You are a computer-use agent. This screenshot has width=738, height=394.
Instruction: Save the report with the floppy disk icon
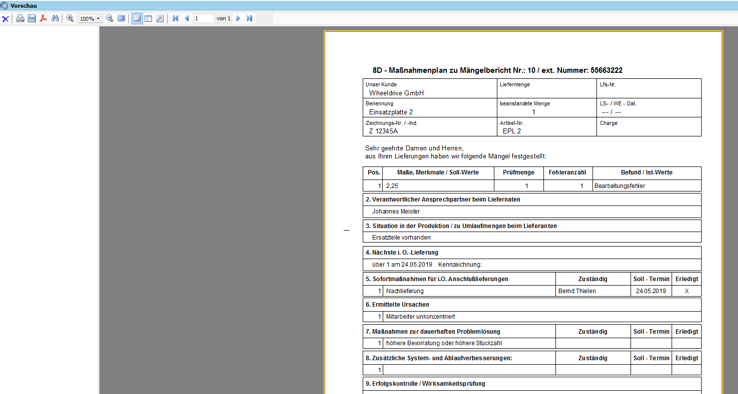click(x=32, y=19)
